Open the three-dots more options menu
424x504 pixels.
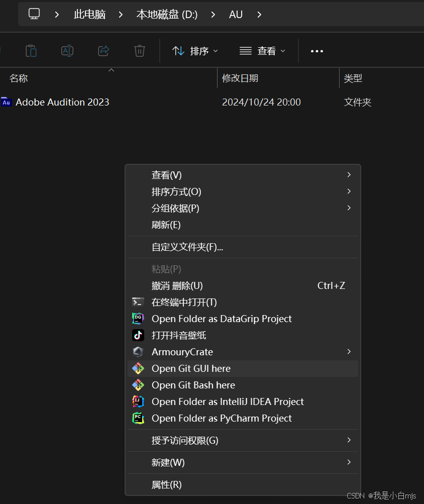(317, 51)
